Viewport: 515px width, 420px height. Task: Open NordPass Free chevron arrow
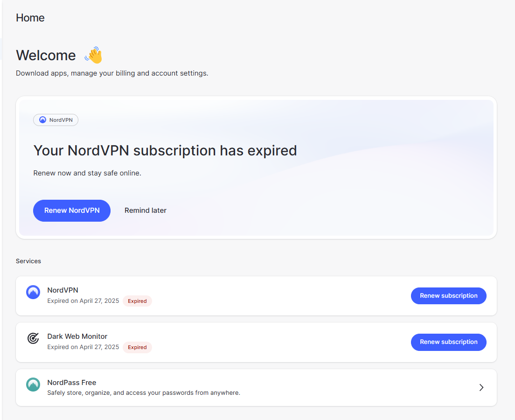click(481, 387)
